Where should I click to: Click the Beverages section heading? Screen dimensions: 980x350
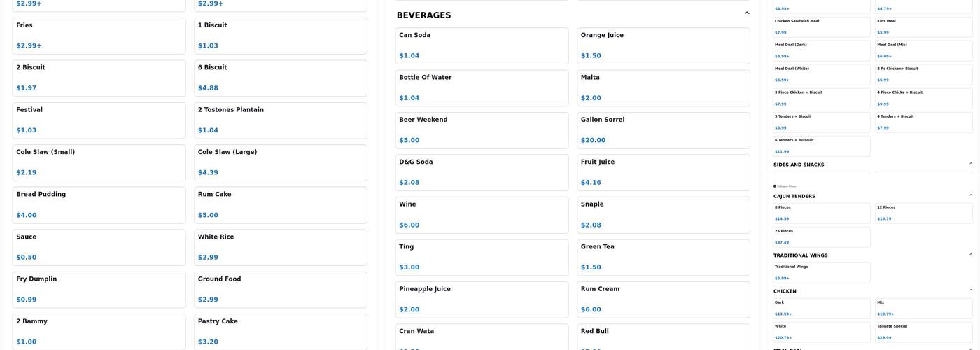tap(423, 15)
